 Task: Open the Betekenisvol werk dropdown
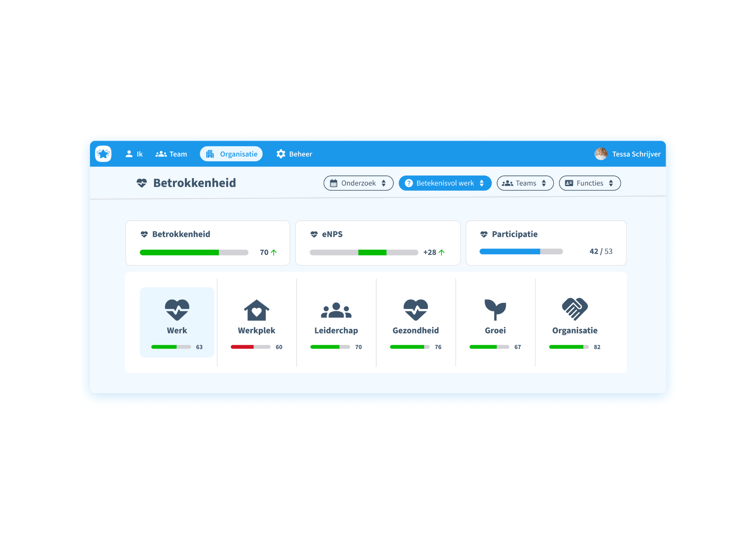(x=445, y=183)
